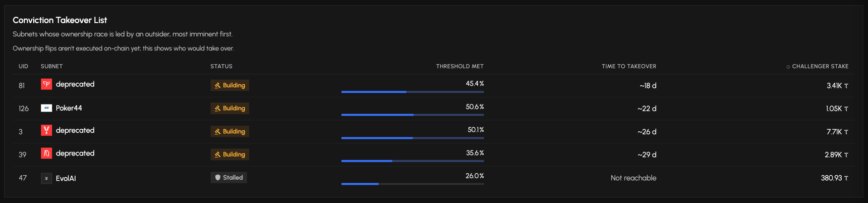Screen dimensions: 868x203
Task: Click the hammer icon in Poker44's Building badge
Action: tap(218, 109)
